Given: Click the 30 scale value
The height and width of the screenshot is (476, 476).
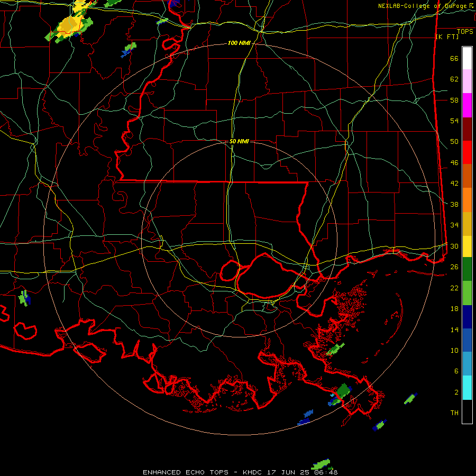Looking at the screenshot, I should coord(454,246).
